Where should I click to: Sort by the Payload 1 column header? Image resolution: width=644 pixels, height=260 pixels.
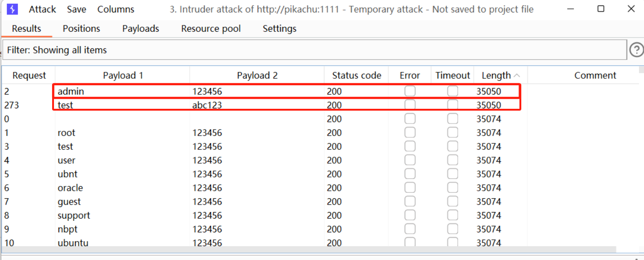123,76
